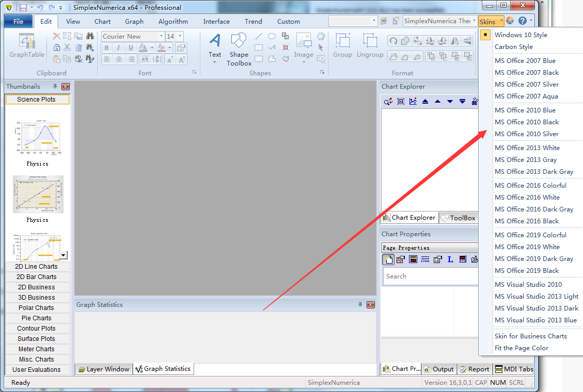
Task: Click the Ungroup objects icon
Action: click(370, 46)
